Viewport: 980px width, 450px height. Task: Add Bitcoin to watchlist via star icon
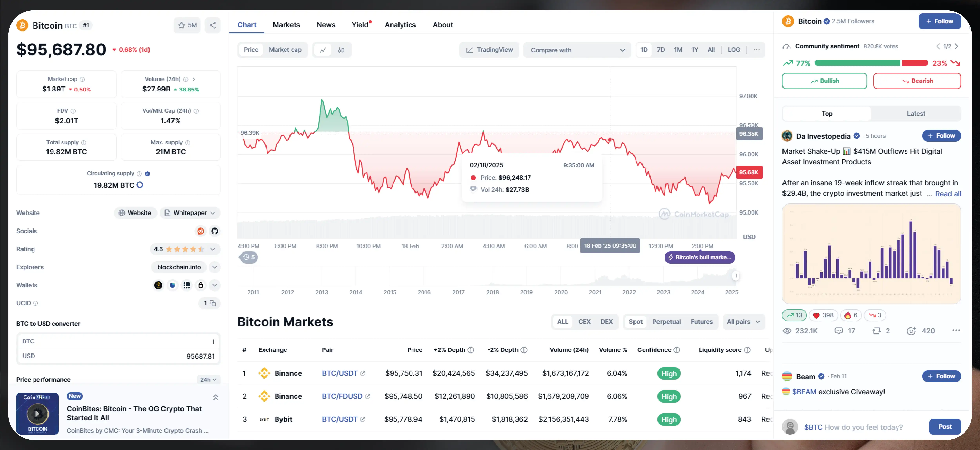pyautogui.click(x=187, y=25)
